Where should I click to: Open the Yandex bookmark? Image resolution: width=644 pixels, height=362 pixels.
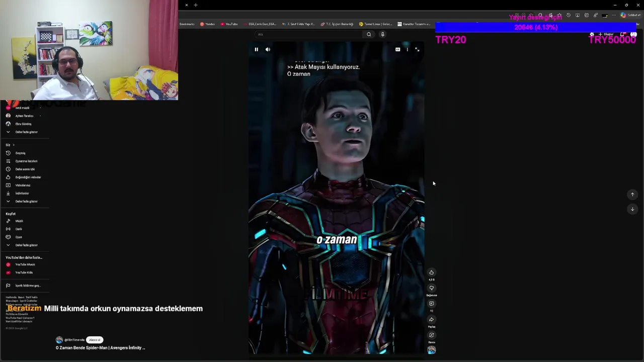pyautogui.click(x=207, y=24)
